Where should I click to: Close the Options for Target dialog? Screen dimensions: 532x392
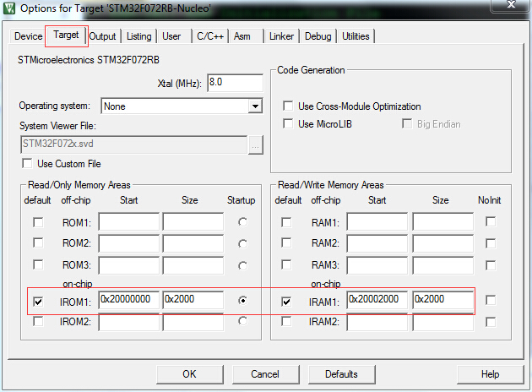tap(511, 5)
